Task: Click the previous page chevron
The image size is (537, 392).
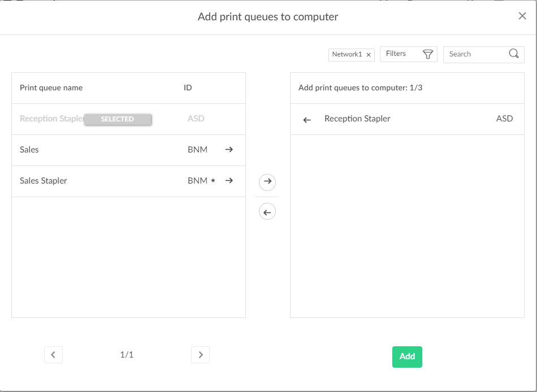Action: tap(53, 354)
